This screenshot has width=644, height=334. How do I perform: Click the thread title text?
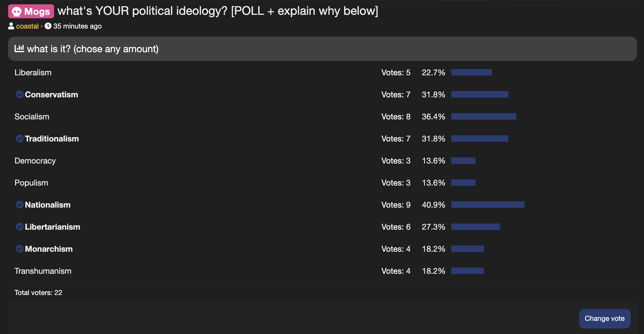click(218, 11)
